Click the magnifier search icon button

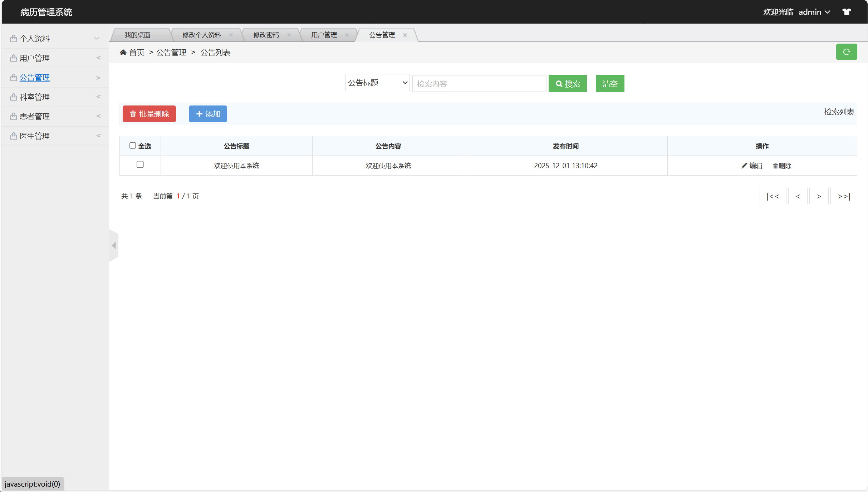pyautogui.click(x=567, y=83)
